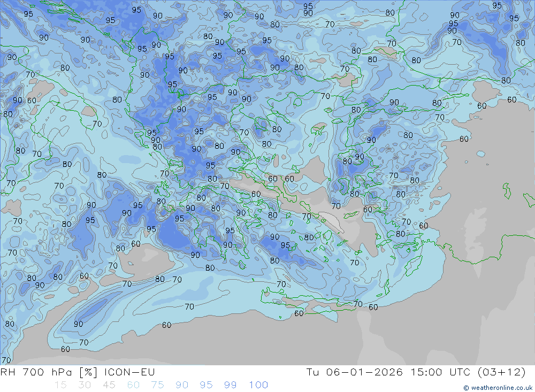The width and height of the screenshot is (535, 392).
Task: Click legend value 95
Action: (x=206, y=385)
